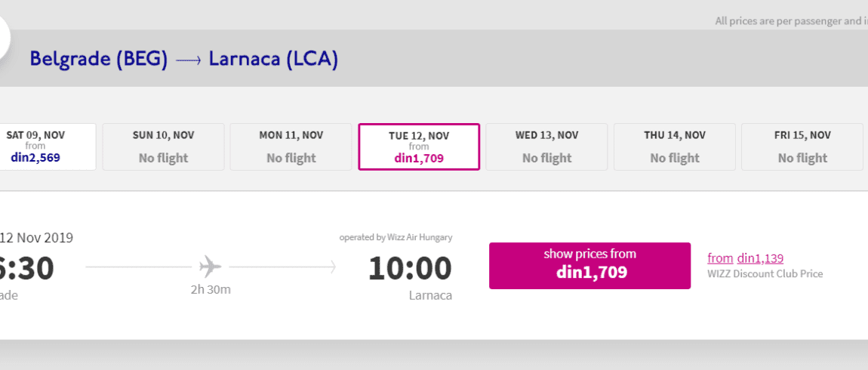Select the SUN 10, NOV date tab
868x370 pixels.
pos(163,146)
